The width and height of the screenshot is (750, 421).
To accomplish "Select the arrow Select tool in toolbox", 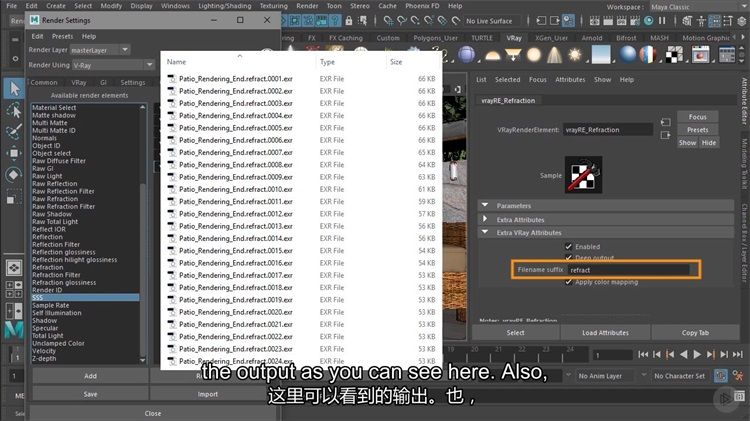I will (14, 89).
